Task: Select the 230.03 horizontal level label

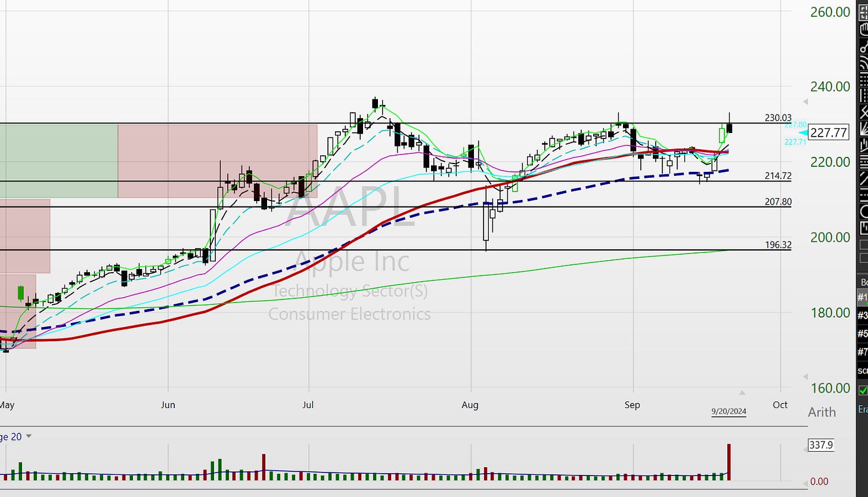Action: 778,118
